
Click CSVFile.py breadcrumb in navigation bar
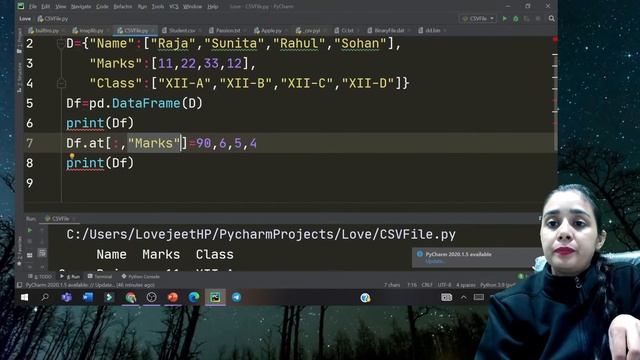click(53, 19)
